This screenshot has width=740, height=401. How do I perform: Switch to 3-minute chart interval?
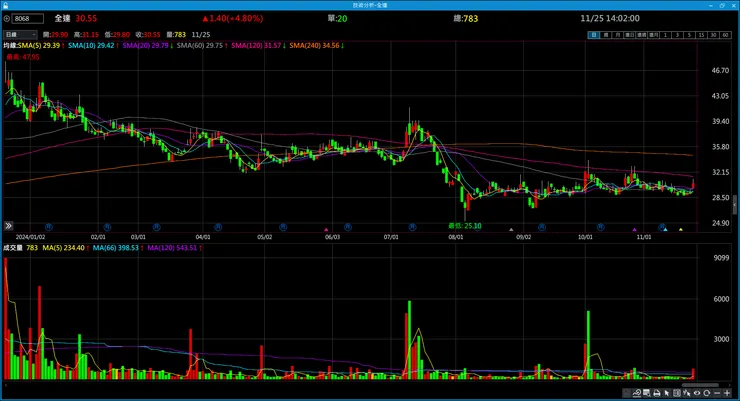point(677,35)
